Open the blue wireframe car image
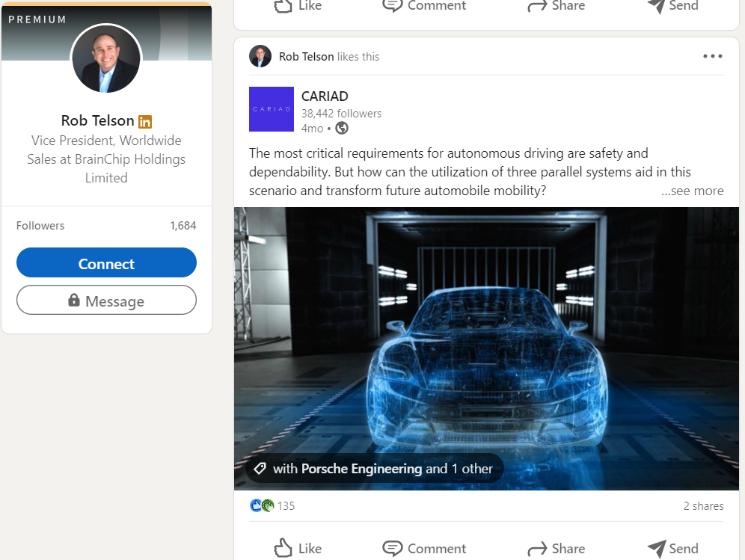Image resolution: width=745 pixels, height=560 pixels. (486, 348)
